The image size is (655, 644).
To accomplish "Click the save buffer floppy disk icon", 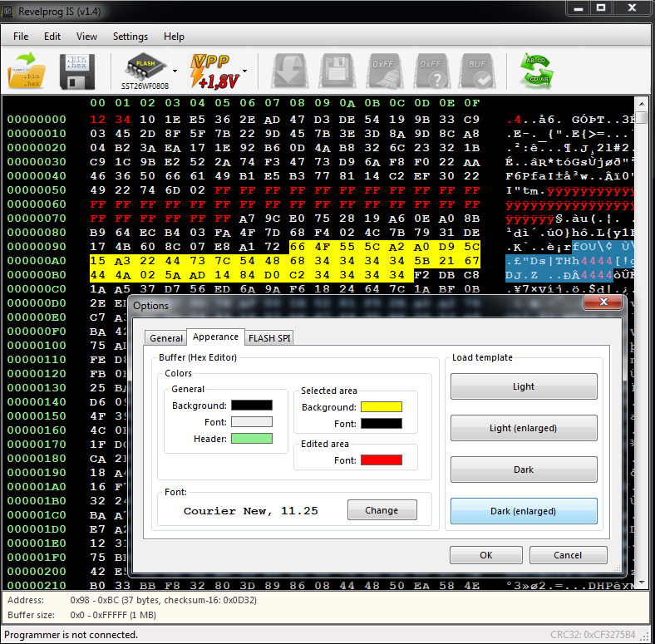I will click(76, 71).
